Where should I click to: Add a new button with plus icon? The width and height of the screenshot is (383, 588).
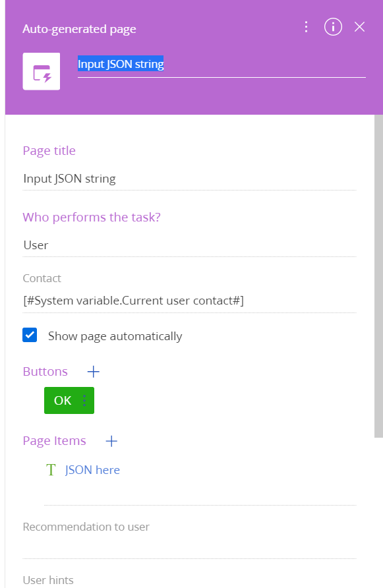coord(93,372)
